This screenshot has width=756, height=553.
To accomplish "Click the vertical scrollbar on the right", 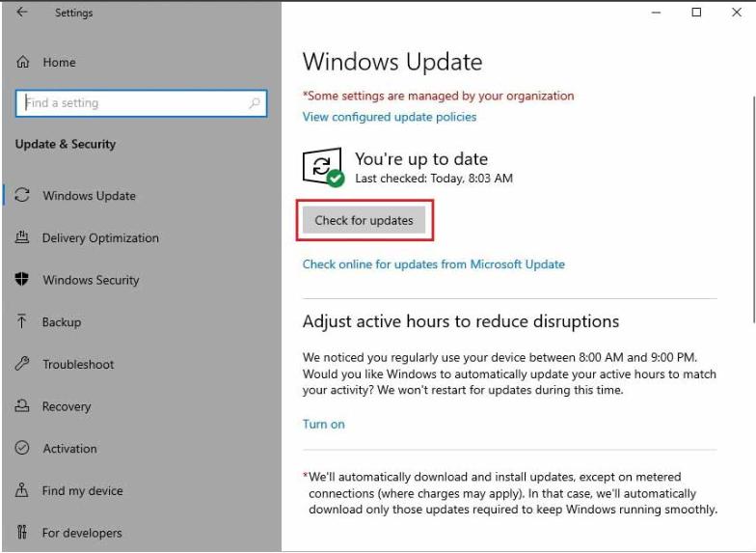I will tap(753, 207).
